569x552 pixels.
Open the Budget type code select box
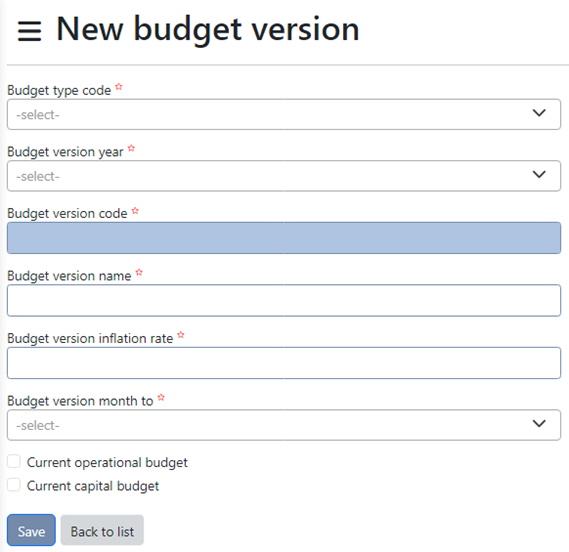[x=284, y=114]
